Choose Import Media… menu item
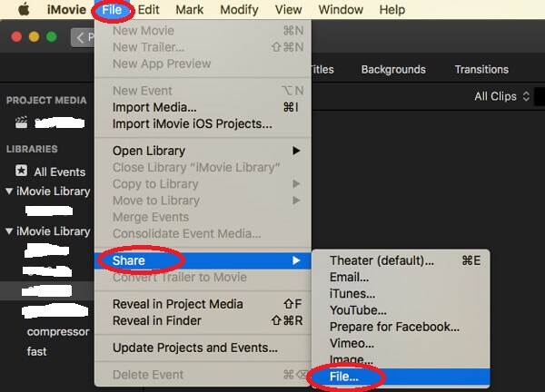 153,107
